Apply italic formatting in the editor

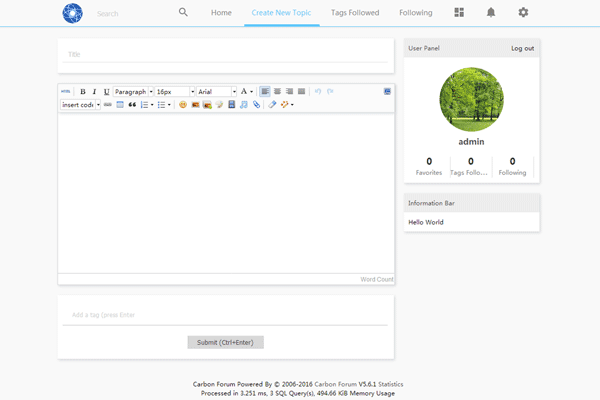(x=95, y=91)
